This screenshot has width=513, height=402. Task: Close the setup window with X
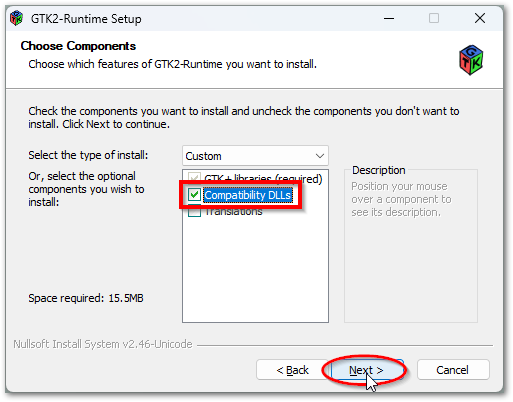pyautogui.click(x=480, y=18)
